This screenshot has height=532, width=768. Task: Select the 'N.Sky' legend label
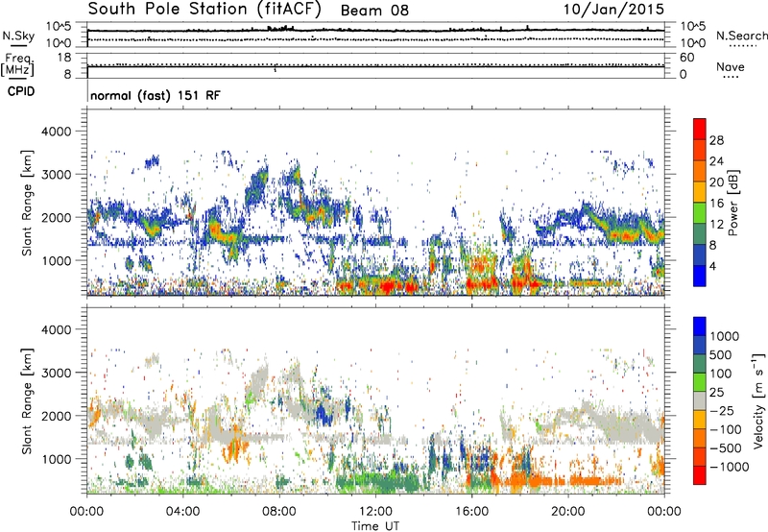point(18,36)
